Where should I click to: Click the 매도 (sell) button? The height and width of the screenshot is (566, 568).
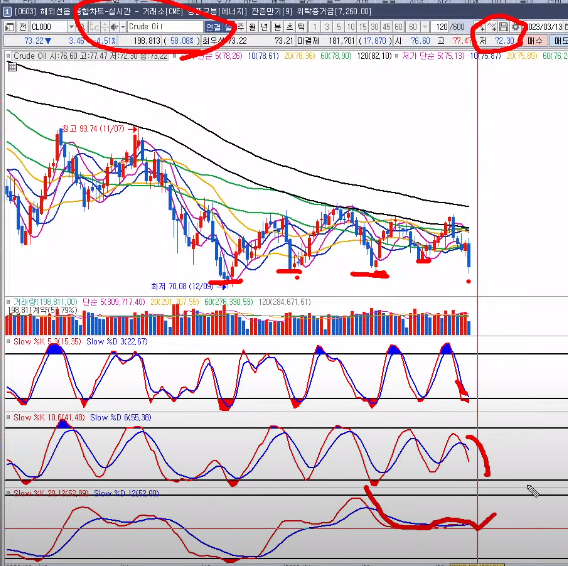560,41
